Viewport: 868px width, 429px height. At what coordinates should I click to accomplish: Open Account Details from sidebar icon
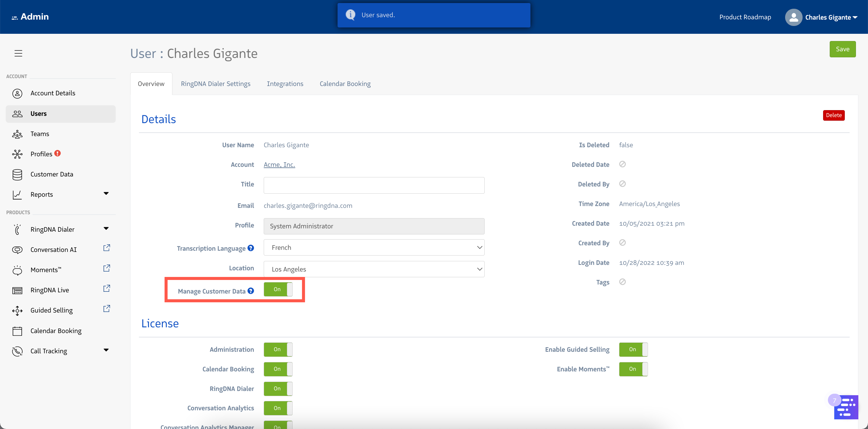click(x=17, y=94)
